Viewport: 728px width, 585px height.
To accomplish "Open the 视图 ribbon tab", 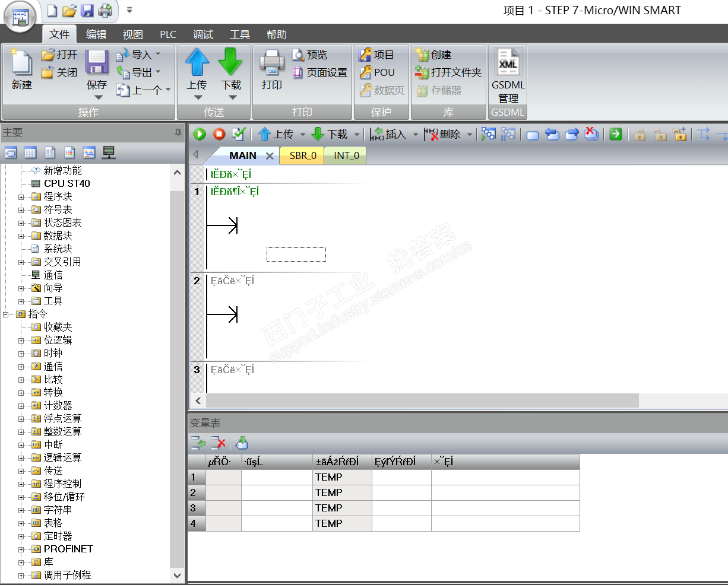I will pos(133,34).
